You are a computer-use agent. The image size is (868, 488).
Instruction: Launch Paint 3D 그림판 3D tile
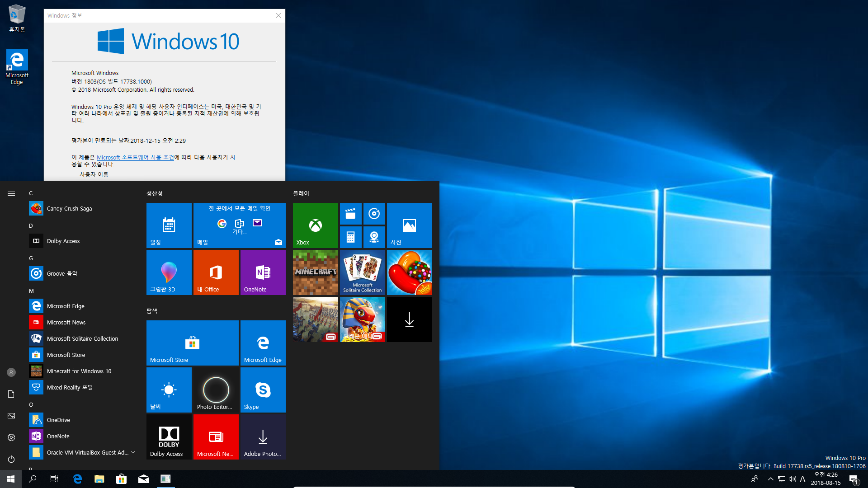[169, 272]
